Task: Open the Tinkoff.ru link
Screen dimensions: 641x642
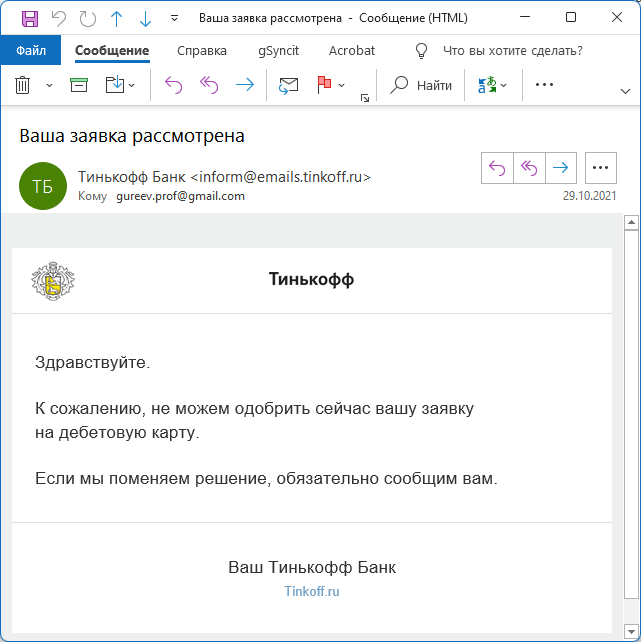Action: [312, 591]
